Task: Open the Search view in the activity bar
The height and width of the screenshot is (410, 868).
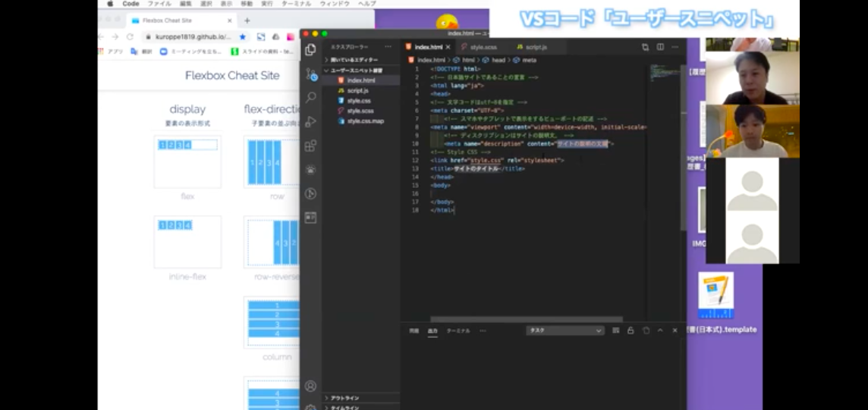Action: tap(310, 97)
